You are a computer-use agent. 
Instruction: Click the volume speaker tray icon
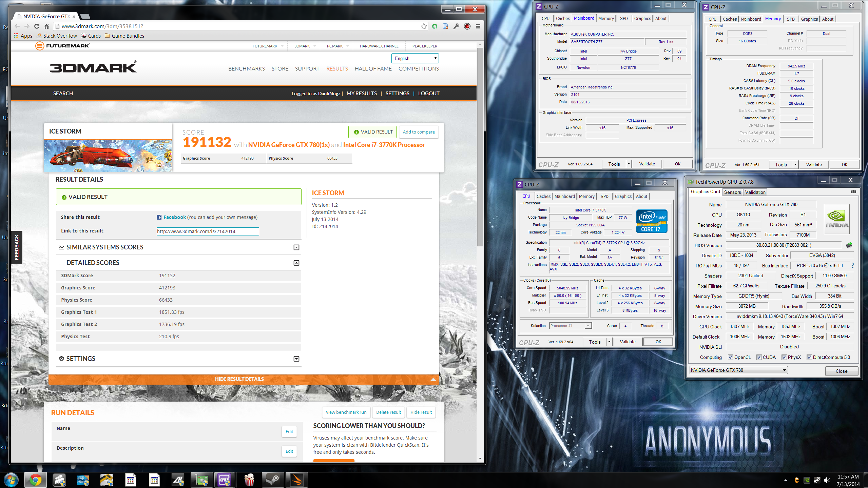pyautogui.click(x=827, y=480)
